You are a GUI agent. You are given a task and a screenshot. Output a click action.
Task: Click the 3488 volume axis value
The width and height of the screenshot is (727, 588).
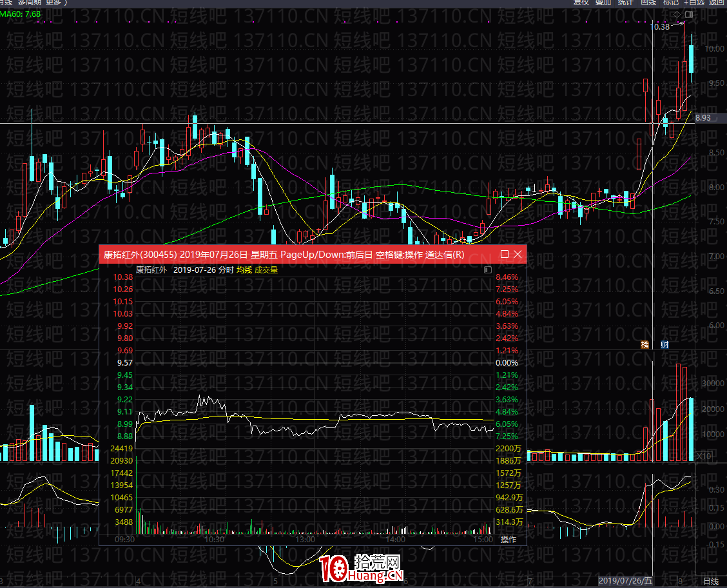(124, 522)
